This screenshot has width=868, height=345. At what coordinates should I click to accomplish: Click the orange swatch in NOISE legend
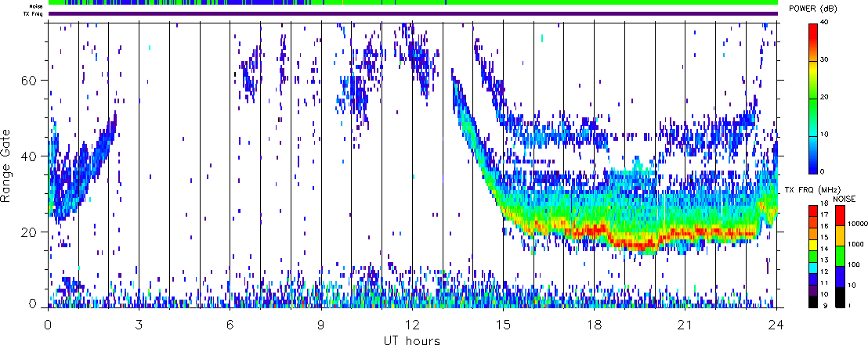[x=840, y=236]
